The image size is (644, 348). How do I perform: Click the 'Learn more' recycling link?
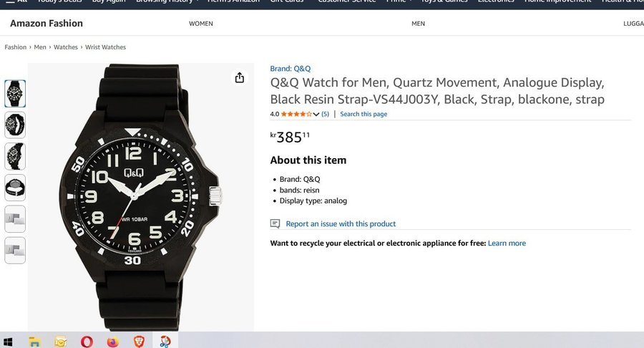(507, 243)
